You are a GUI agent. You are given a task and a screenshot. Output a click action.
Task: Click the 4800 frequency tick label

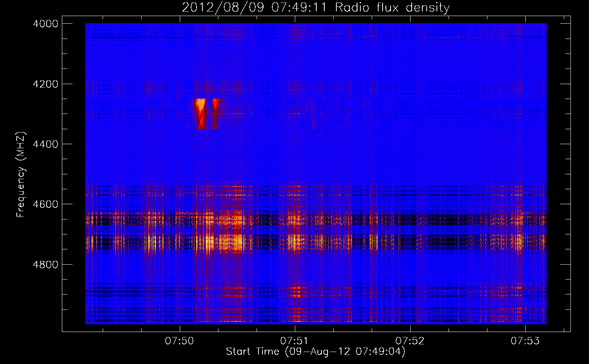click(x=46, y=265)
